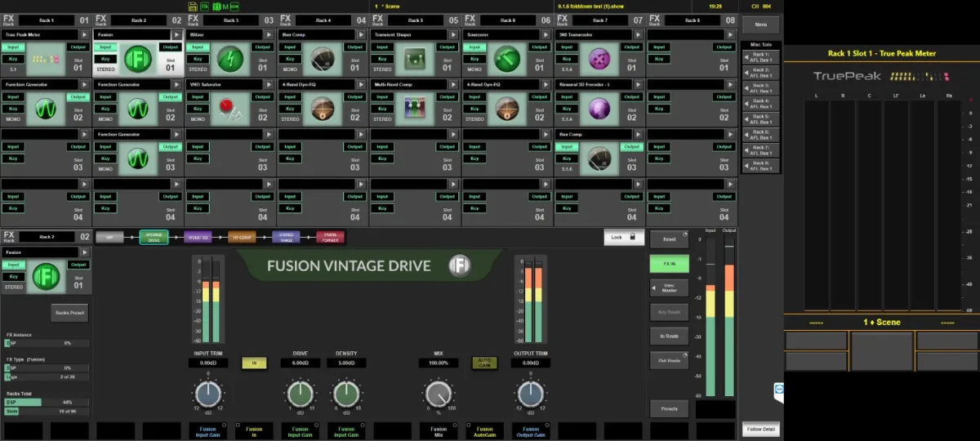The width and height of the screenshot is (980, 441).
Task: Open the View Master selector
Action: click(x=669, y=287)
